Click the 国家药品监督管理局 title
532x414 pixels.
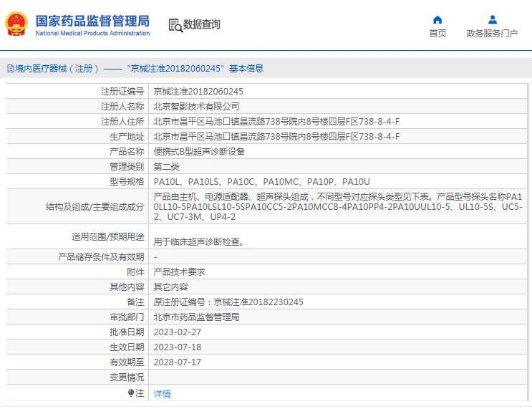point(92,21)
